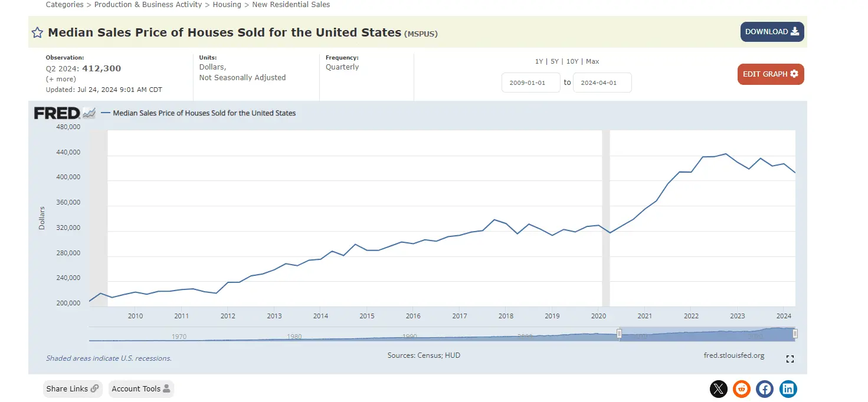Grab the left range slider handle
Screen dimensions: 868x402
(x=619, y=334)
